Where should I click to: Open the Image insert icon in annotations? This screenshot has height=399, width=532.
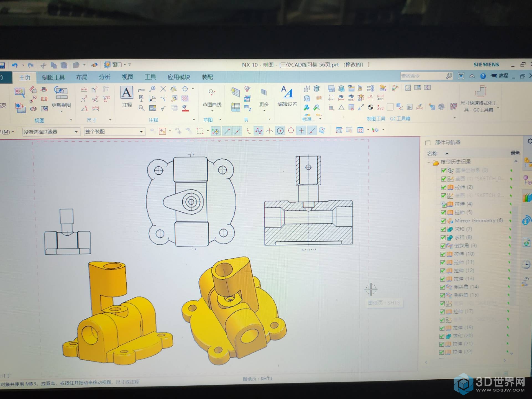point(152,108)
